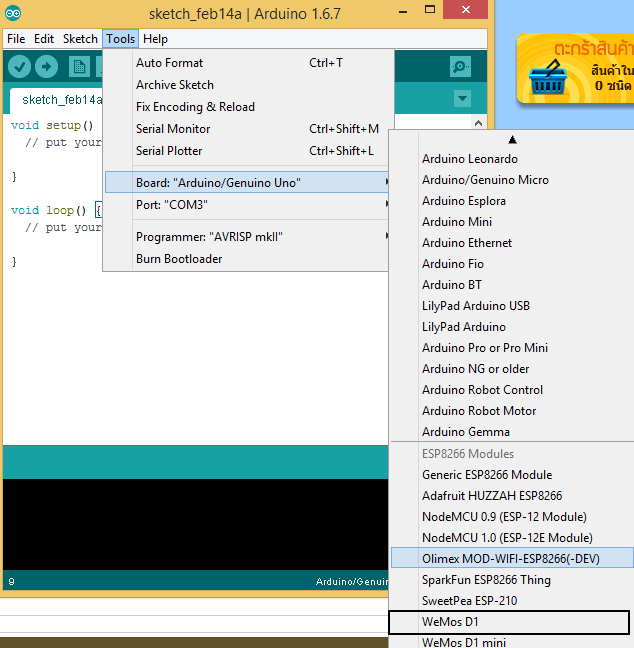Expand the Port "COM3" submenu
Viewport: 634px width, 648px height.
[246, 205]
